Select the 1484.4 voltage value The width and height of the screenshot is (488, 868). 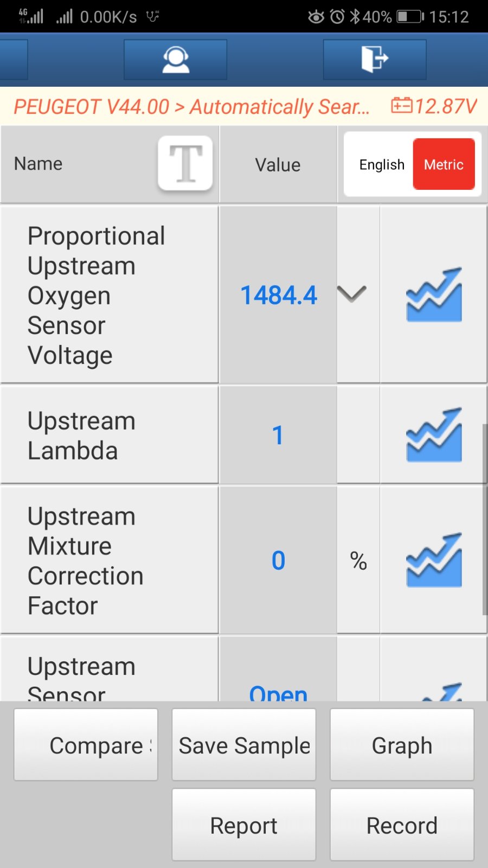278,295
